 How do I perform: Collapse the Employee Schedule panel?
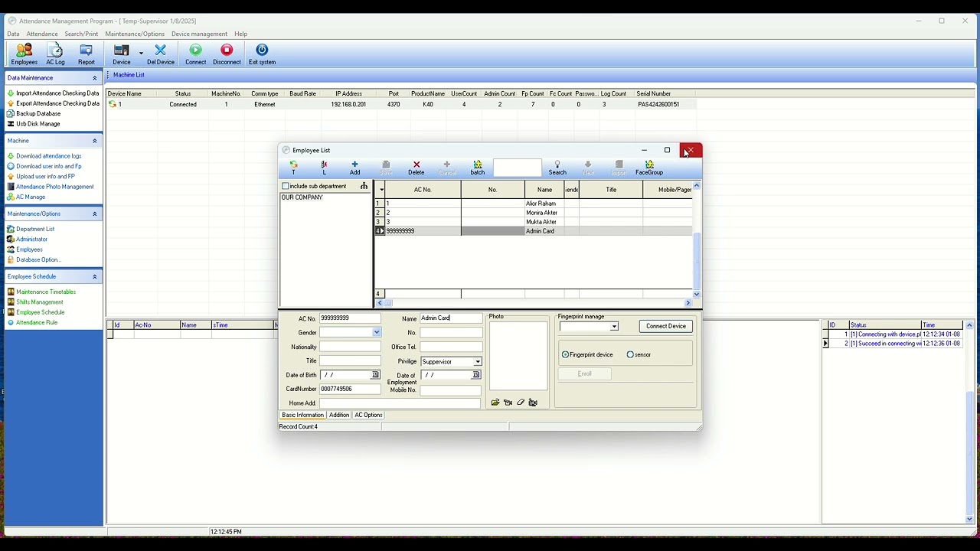[95, 276]
